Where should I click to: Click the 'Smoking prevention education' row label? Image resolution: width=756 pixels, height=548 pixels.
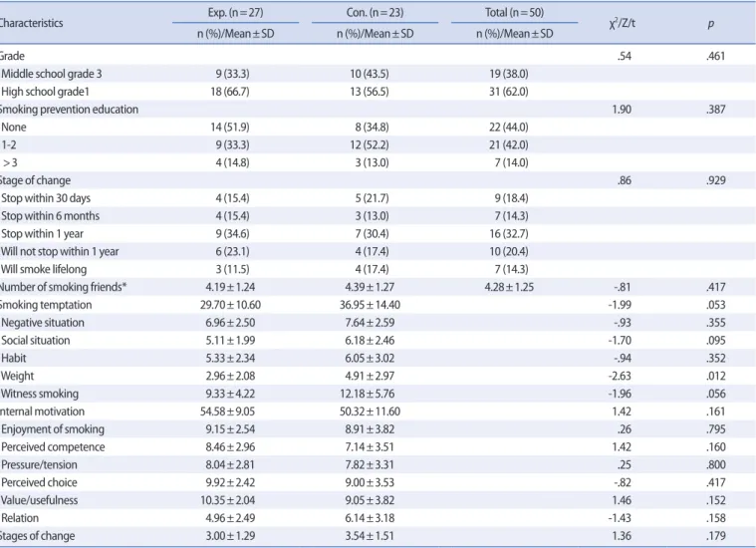(69, 110)
